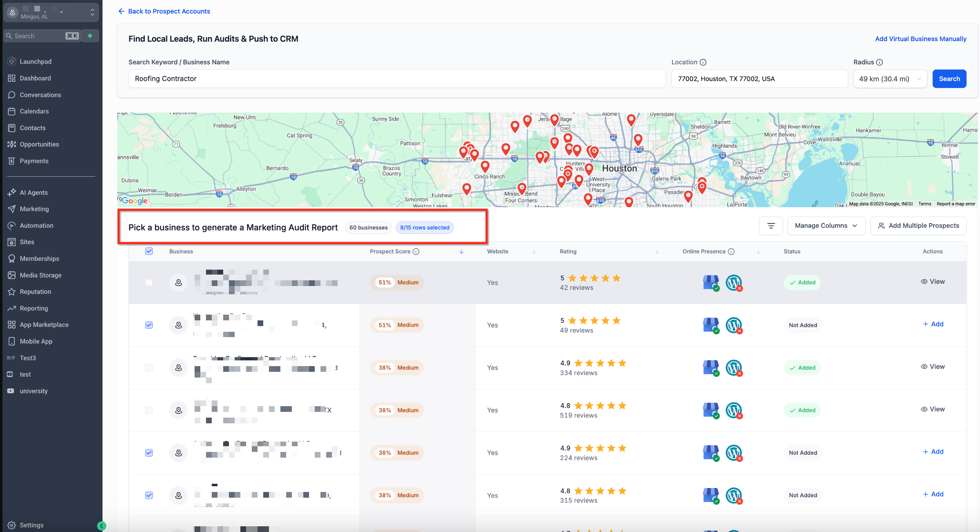Click Add Virtual Business Manually link
Screen dimensions: 980x532
[x=920, y=39]
